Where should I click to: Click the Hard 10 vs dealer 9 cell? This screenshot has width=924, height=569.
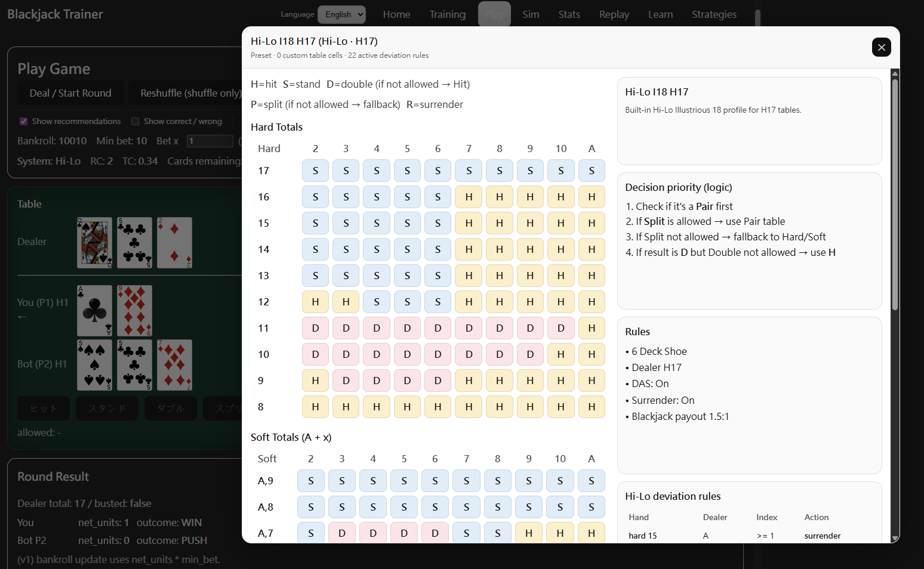pyautogui.click(x=530, y=354)
